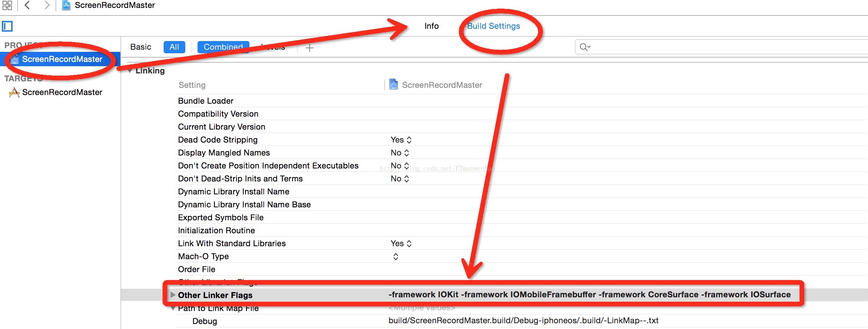Click the Debug link map path value
This screenshot has height=329, width=868.
[523, 320]
